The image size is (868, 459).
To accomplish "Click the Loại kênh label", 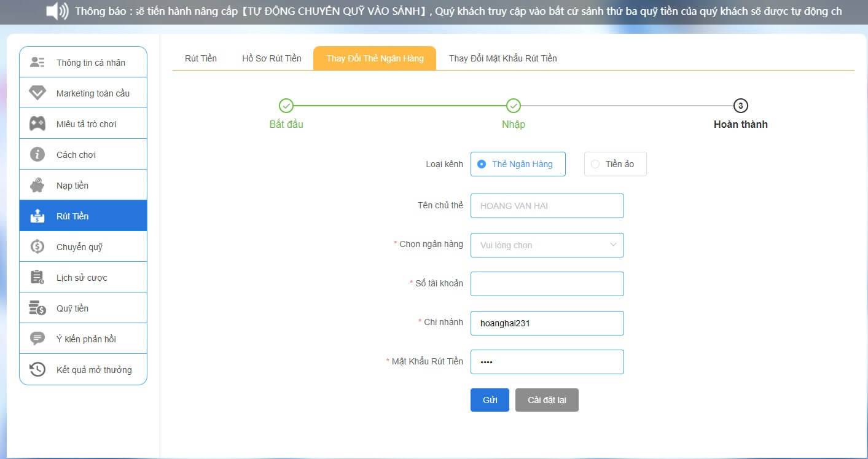I will coord(444,164).
